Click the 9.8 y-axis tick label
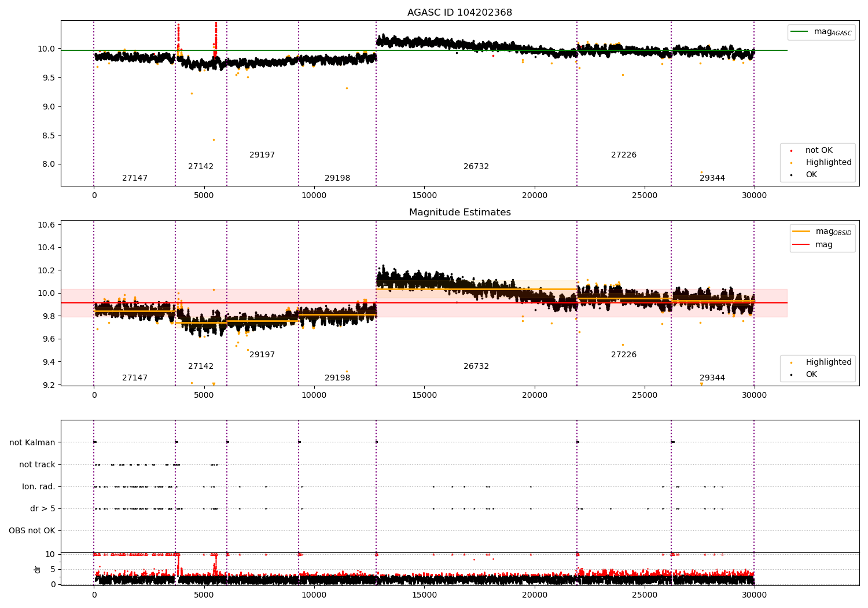 (x=49, y=316)
